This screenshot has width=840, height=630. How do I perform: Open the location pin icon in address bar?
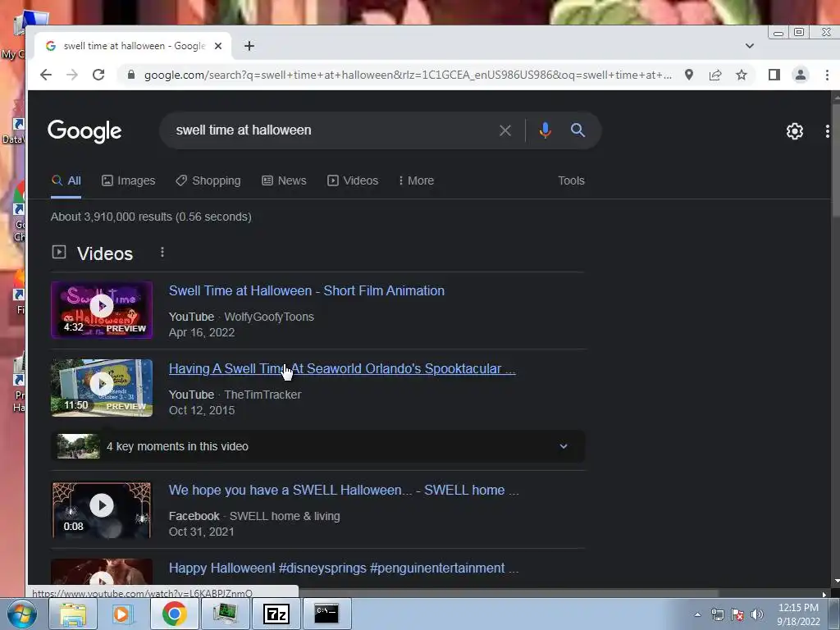coord(689,75)
